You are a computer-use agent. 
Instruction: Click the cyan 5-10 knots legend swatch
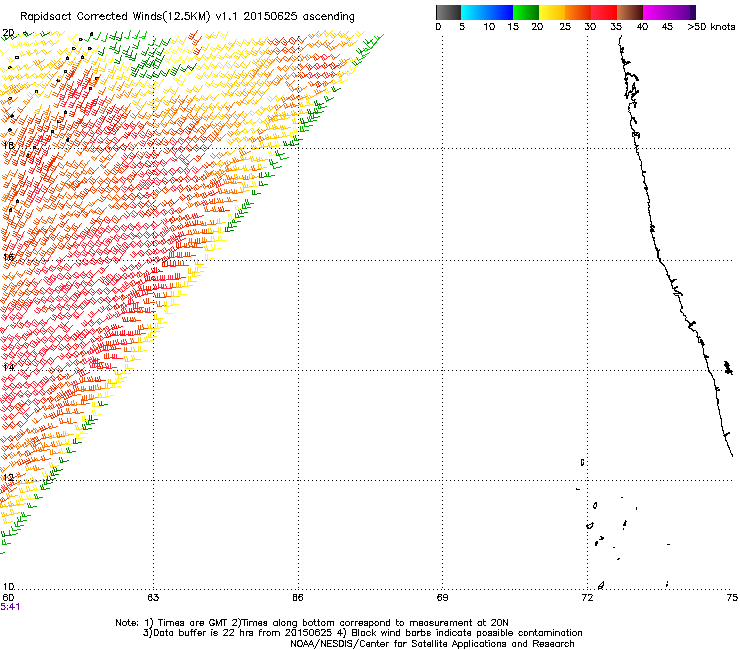click(474, 12)
